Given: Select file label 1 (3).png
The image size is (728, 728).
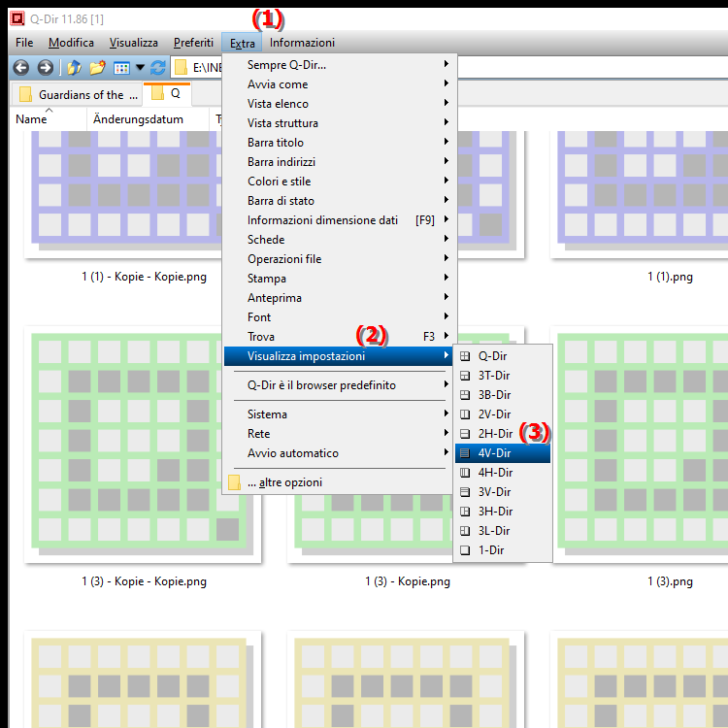Looking at the screenshot, I should (x=670, y=581).
